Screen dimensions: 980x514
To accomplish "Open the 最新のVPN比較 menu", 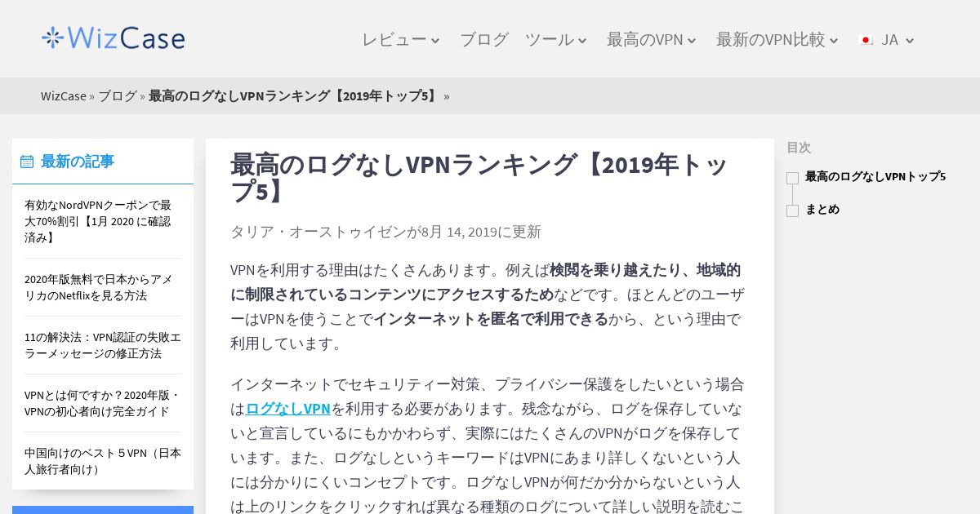I will point(771,39).
